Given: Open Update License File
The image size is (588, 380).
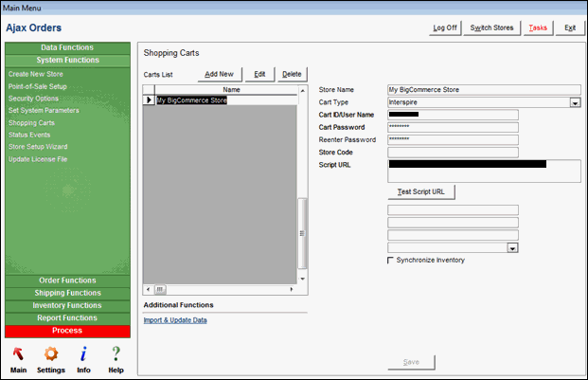Looking at the screenshot, I should click(38, 159).
